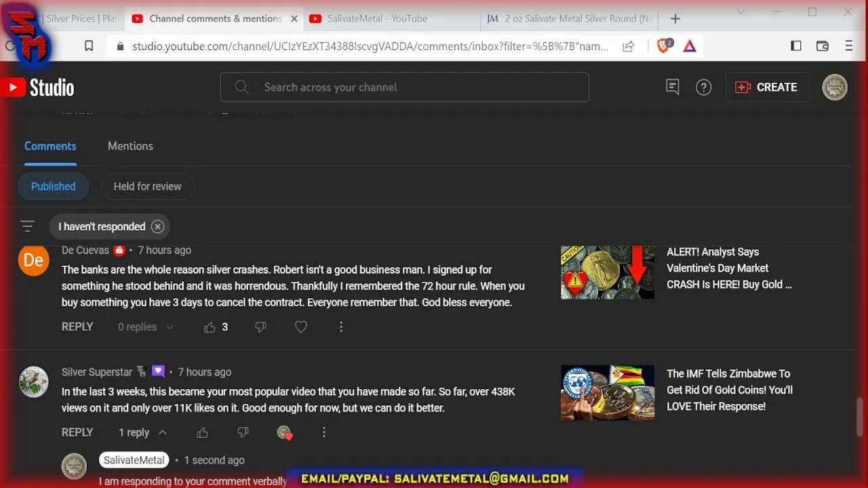This screenshot has height=488, width=868.
Task: Open the SalivateMetal reply author chip
Action: pos(134,460)
